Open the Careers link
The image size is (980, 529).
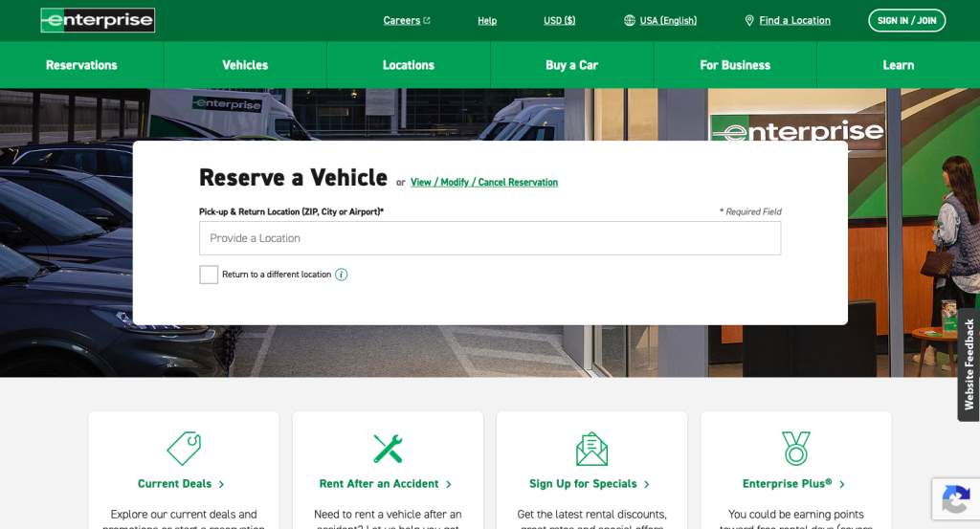coord(402,21)
